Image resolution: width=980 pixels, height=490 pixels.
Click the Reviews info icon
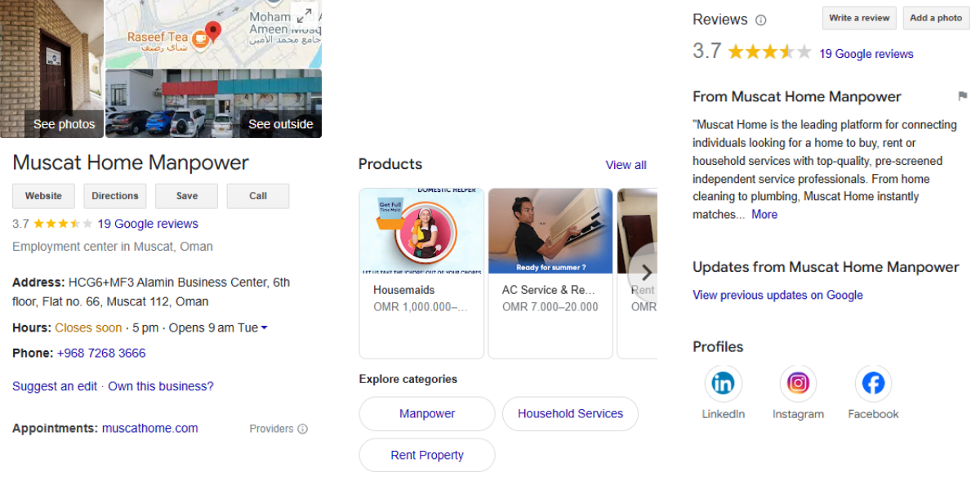tap(761, 20)
